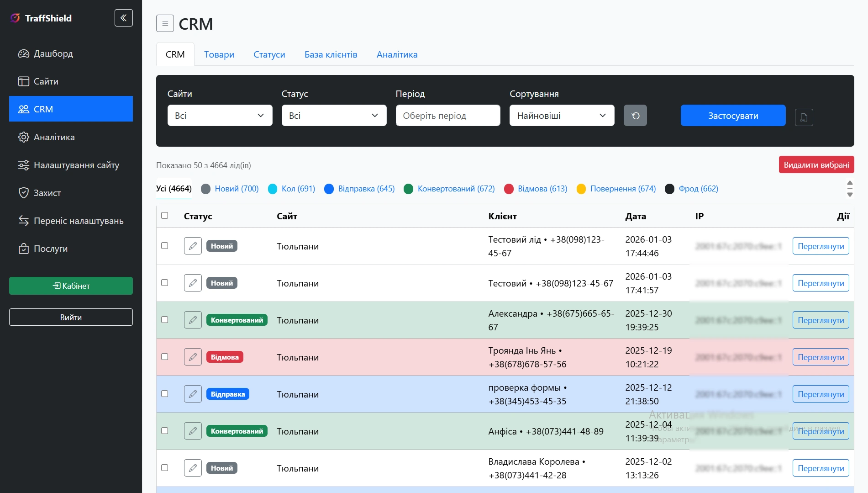
Task: Click the Захист shield icon
Action: click(x=24, y=193)
